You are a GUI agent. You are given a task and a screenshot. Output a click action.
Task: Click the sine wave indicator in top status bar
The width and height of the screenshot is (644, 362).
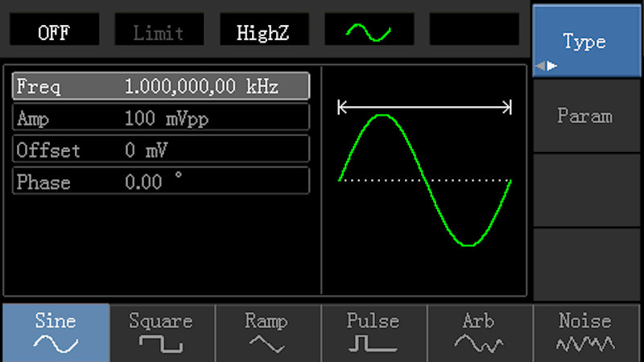point(369,31)
